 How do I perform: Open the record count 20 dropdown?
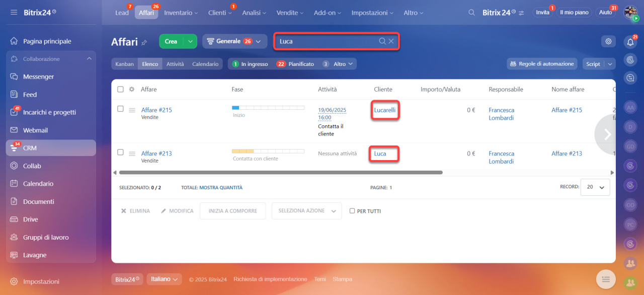pyautogui.click(x=595, y=187)
